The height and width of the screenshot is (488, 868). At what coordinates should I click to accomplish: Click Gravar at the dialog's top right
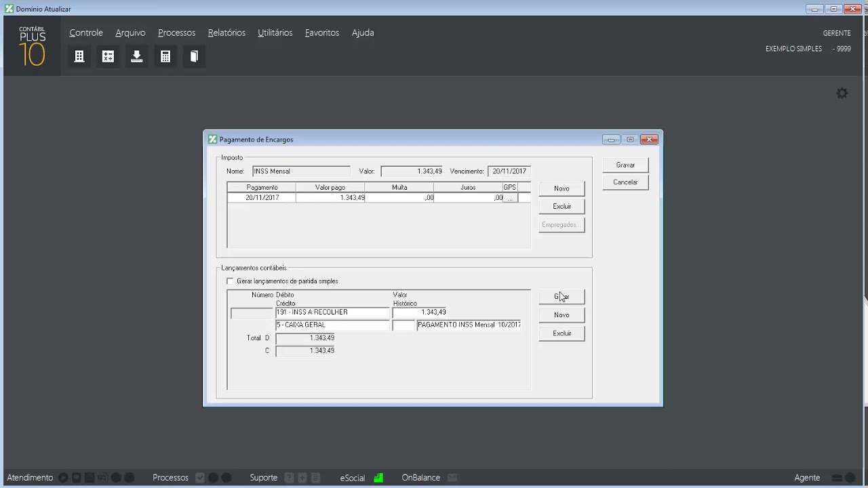[x=625, y=165]
